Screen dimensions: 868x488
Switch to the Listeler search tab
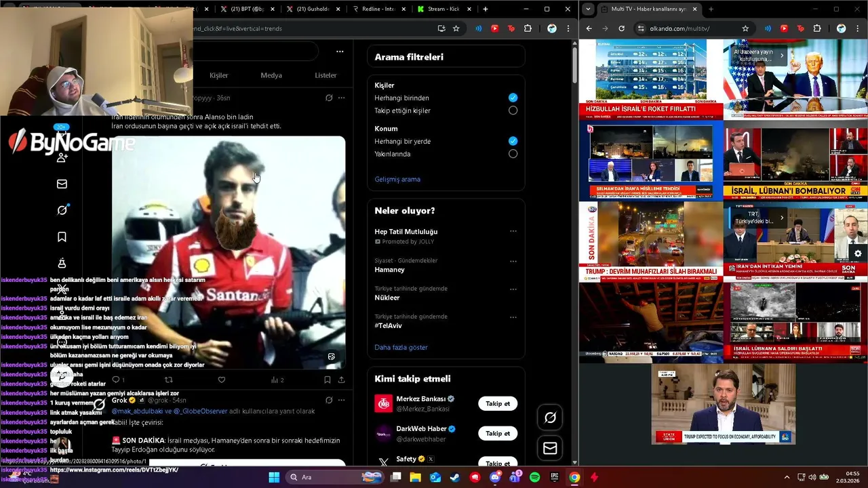point(325,75)
